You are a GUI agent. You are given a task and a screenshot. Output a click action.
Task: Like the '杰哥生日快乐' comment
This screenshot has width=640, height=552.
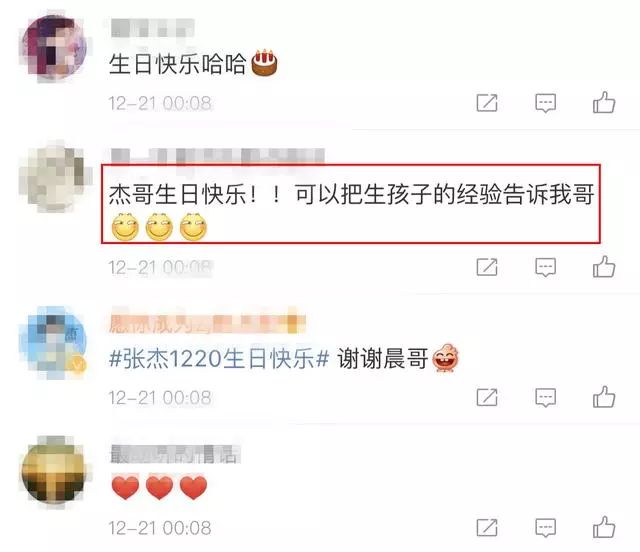point(604,267)
